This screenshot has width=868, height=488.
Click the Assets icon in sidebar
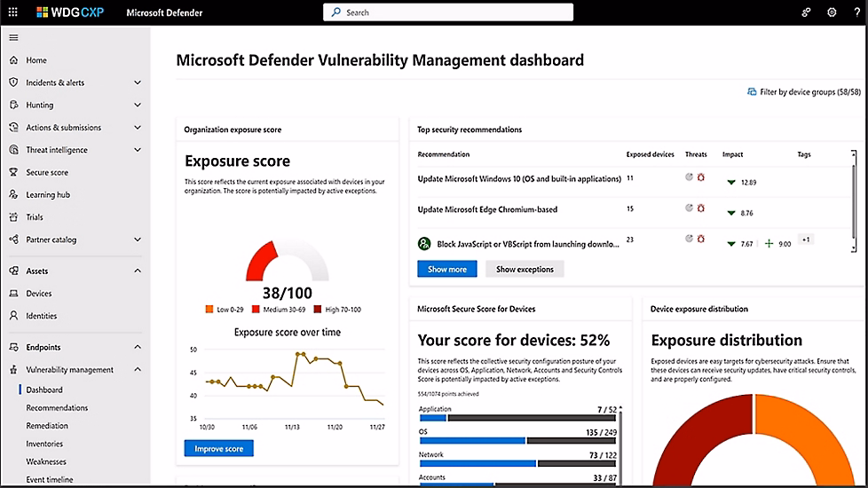click(x=14, y=271)
